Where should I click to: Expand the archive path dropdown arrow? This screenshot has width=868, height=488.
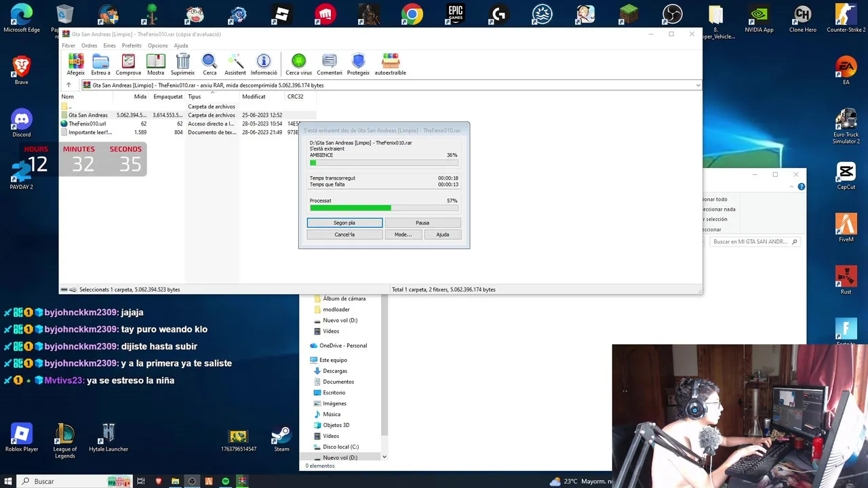coord(698,85)
